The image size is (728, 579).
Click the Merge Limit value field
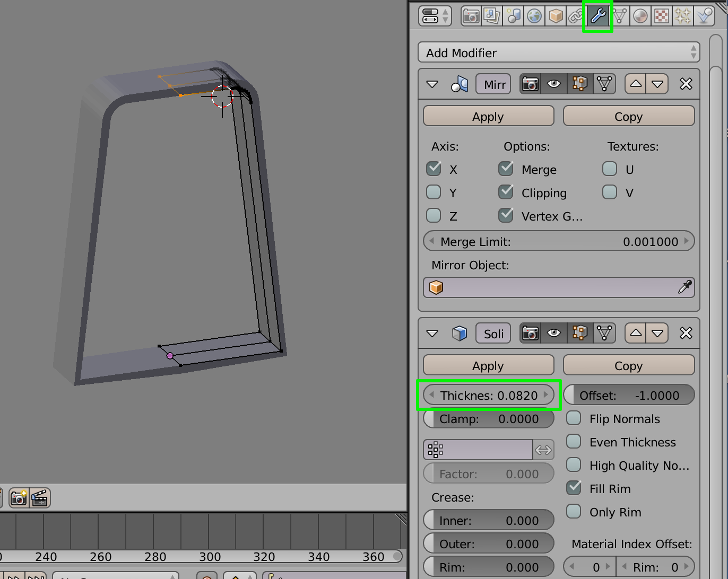[x=559, y=241]
